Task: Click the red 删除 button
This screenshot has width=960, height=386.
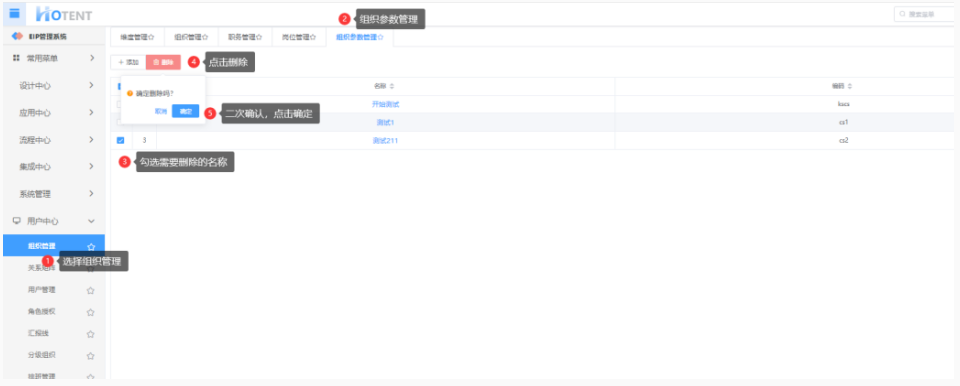Action: tap(163, 62)
